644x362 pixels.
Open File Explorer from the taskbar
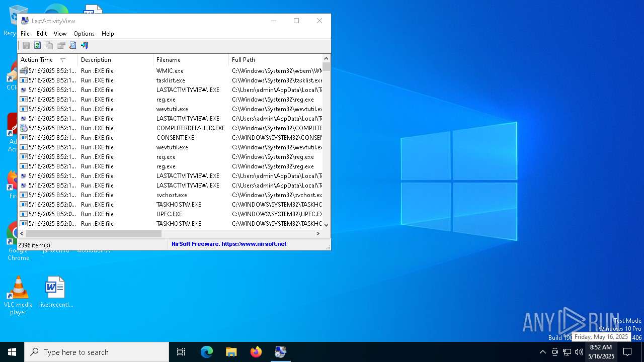point(231,352)
